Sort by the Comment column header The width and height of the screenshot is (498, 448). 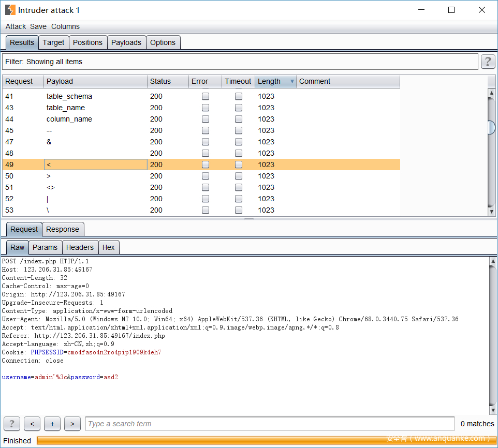click(x=348, y=82)
